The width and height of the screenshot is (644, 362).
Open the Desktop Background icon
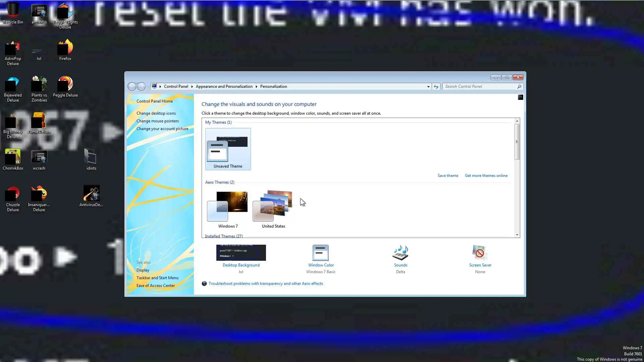tap(241, 253)
